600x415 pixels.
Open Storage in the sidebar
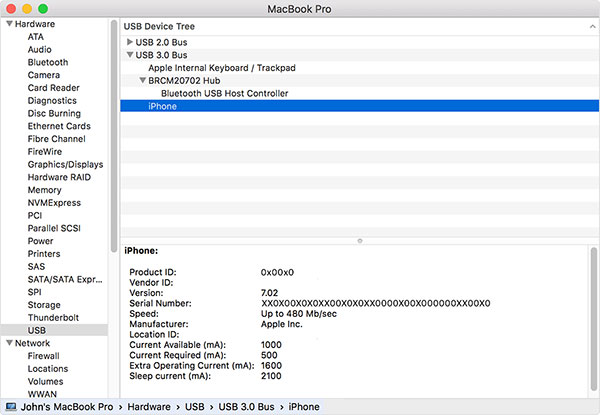(44, 305)
